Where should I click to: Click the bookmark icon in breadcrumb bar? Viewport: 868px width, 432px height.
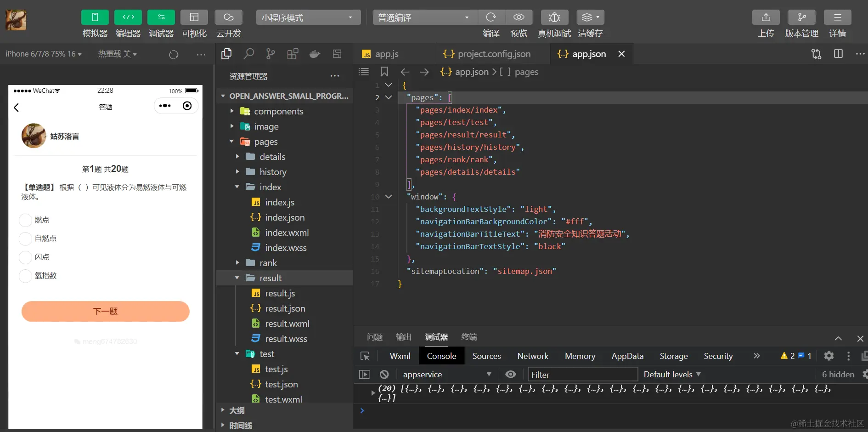(x=384, y=72)
